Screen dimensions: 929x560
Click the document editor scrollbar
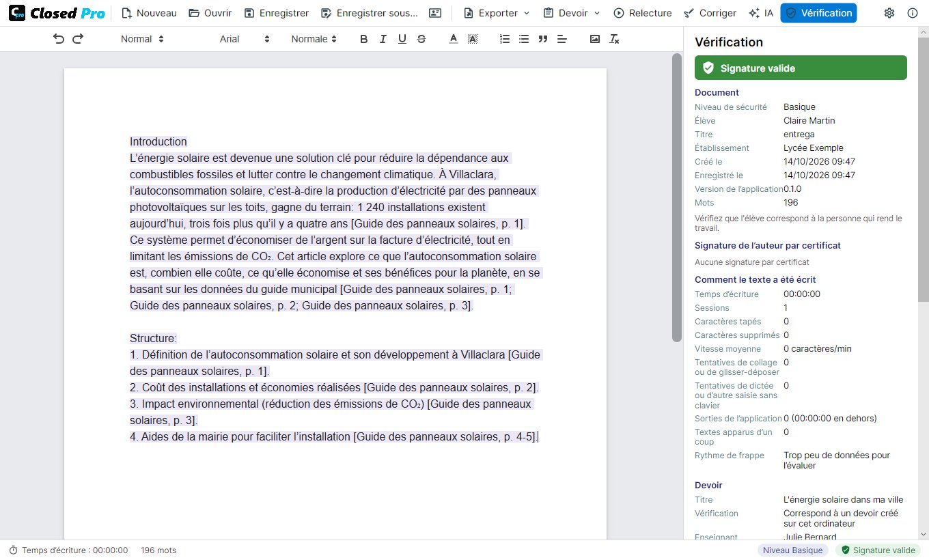click(x=677, y=198)
